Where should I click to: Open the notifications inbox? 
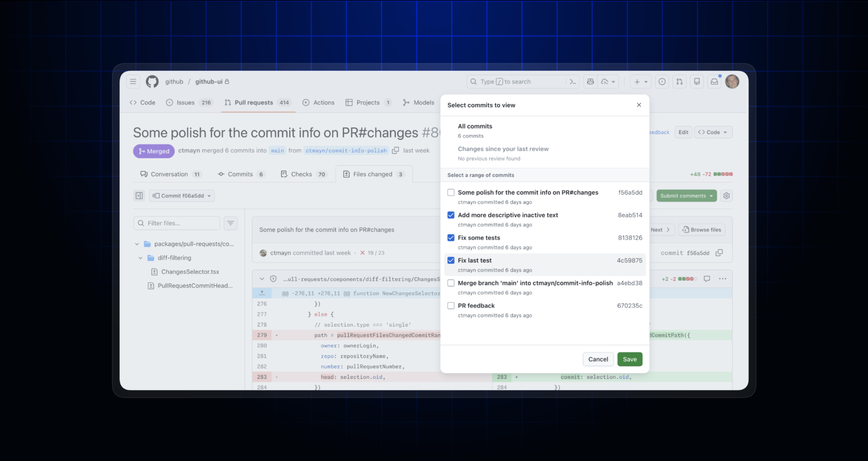pyautogui.click(x=714, y=81)
